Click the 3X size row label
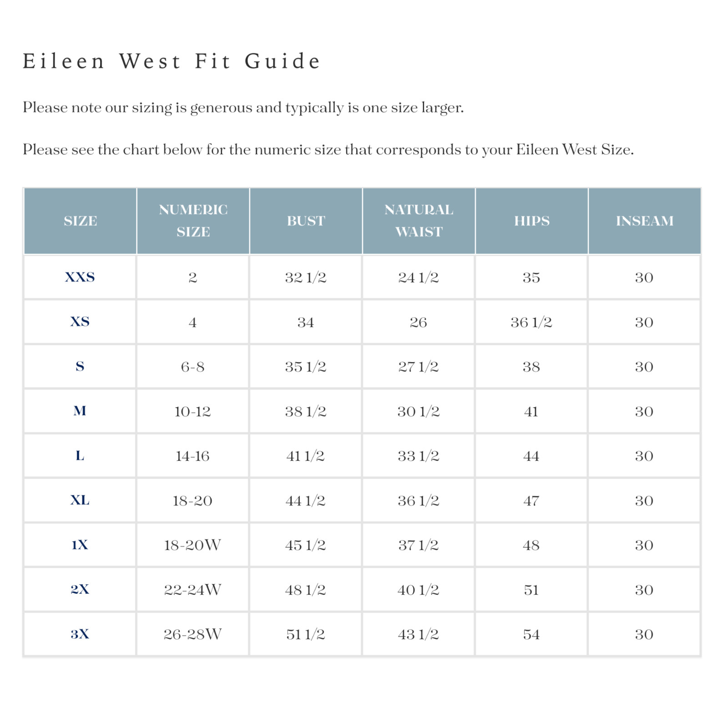The width and height of the screenshot is (728, 728). (80, 634)
